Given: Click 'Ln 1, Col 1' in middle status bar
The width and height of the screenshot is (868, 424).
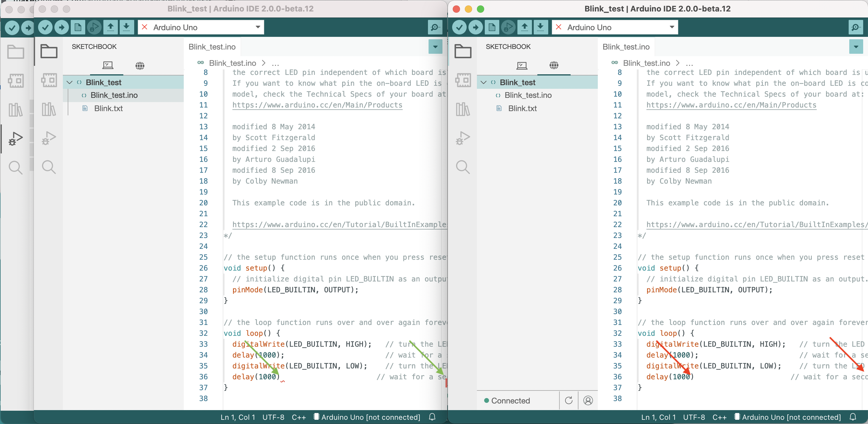Looking at the screenshot, I should 238,417.
